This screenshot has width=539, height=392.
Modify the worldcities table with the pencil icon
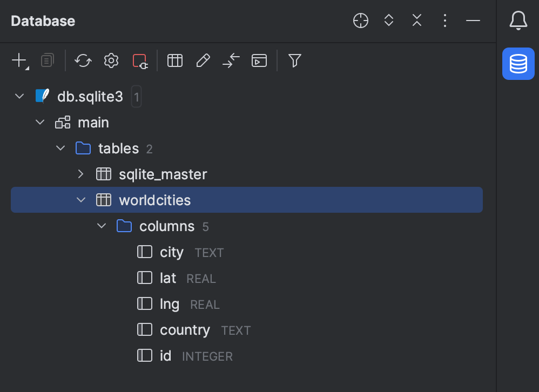click(203, 60)
